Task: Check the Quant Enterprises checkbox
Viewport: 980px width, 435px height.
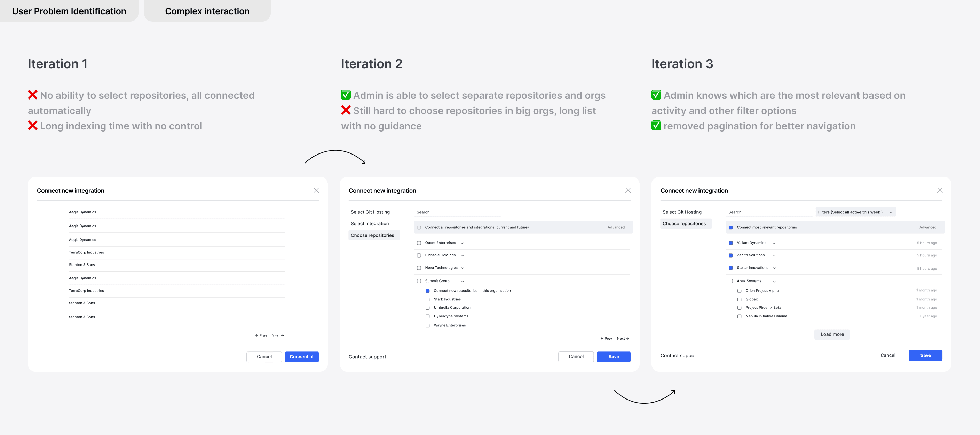Action: [x=419, y=243]
